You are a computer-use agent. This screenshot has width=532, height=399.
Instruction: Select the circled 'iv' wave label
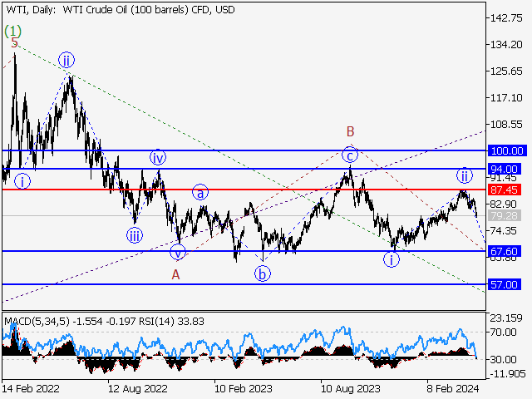(158, 157)
